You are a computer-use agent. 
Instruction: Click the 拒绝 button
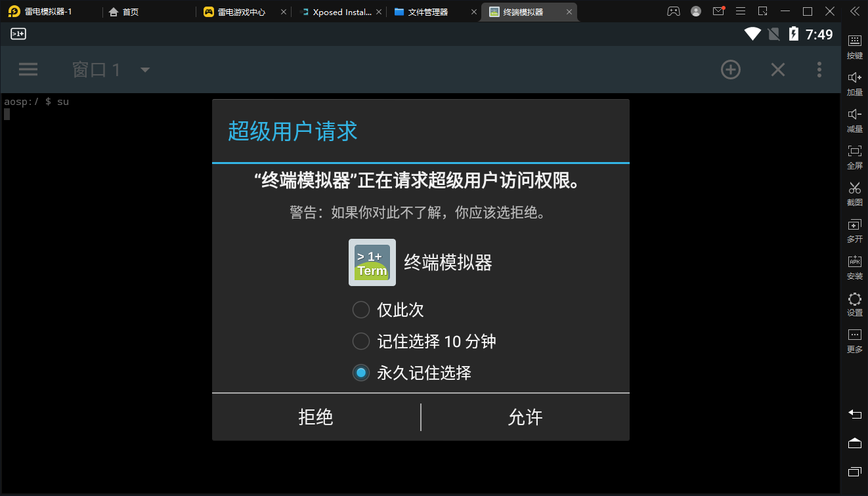point(316,417)
